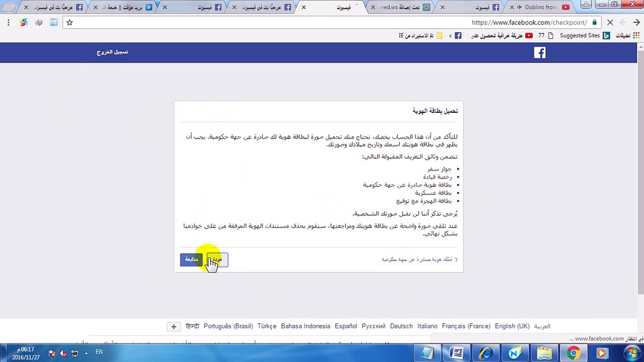The height and width of the screenshot is (362, 644).
Task: Stop page loading with X button
Action: click(610, 22)
